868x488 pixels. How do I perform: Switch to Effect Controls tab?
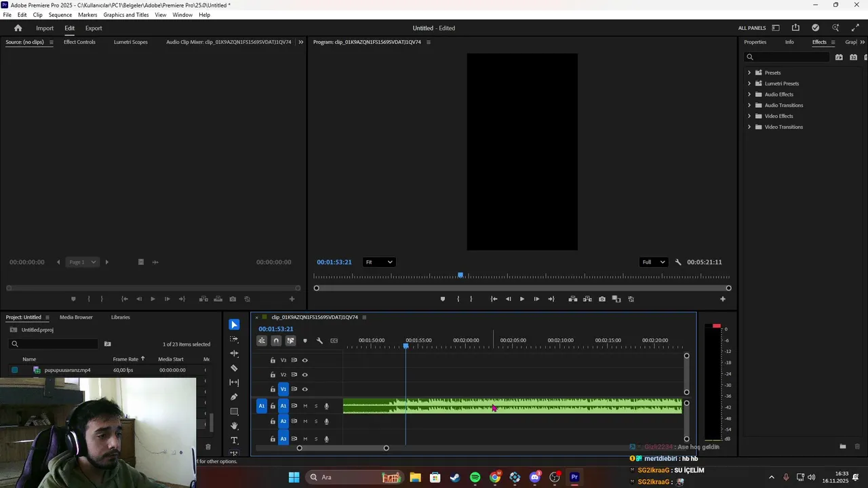(79, 42)
